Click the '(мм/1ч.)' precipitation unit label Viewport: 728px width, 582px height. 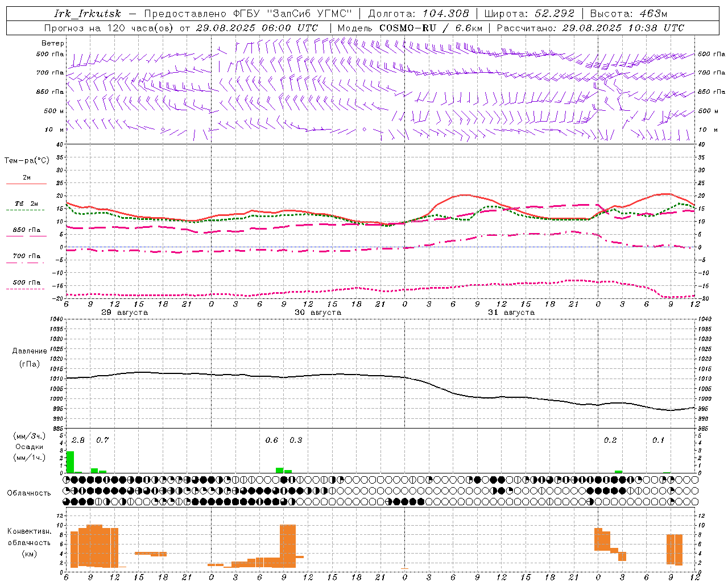pyautogui.click(x=30, y=458)
